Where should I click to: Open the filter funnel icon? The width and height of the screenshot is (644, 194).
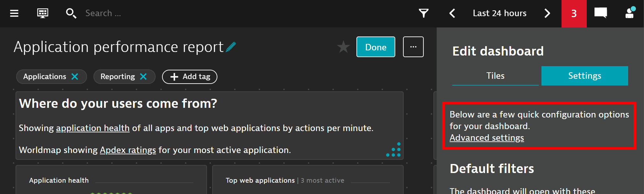(x=423, y=13)
